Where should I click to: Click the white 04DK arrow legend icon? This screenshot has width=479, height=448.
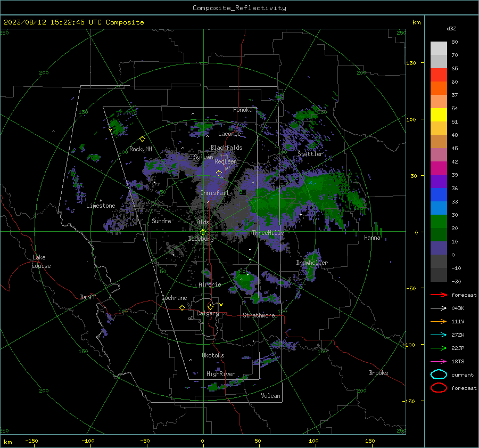[x=439, y=308]
